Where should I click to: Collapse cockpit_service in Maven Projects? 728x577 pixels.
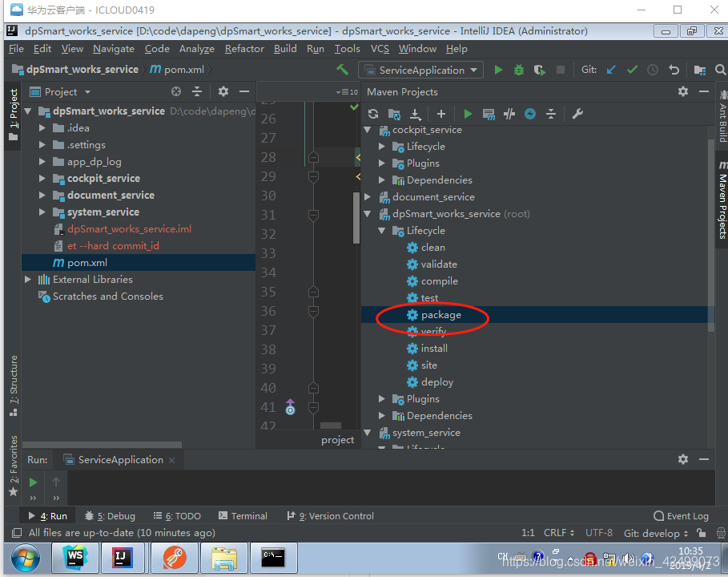368,130
